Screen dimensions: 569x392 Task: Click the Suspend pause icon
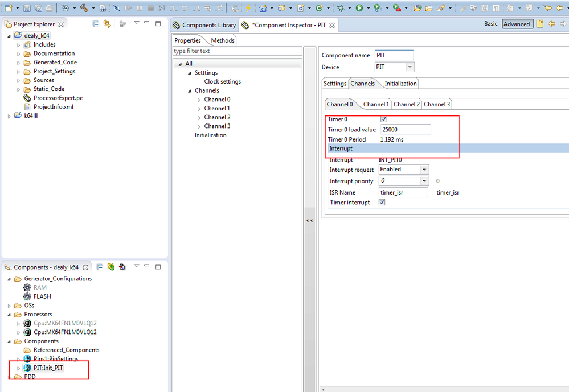[140, 7]
